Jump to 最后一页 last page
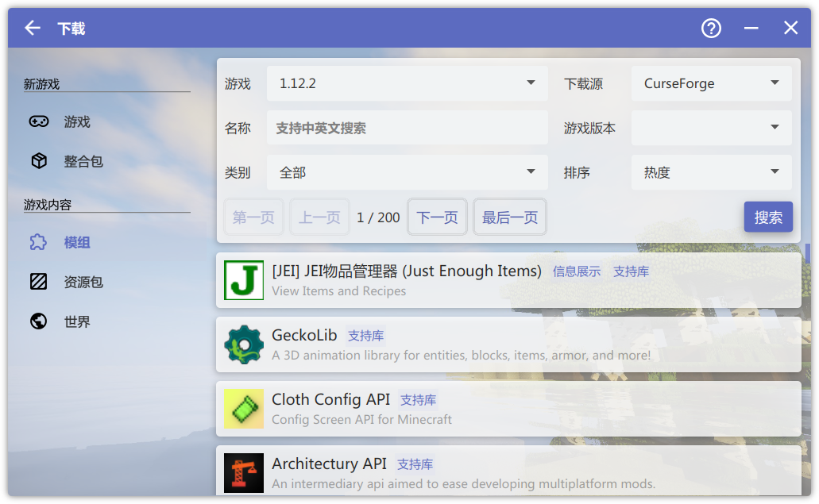The height and width of the screenshot is (504, 819). point(509,217)
